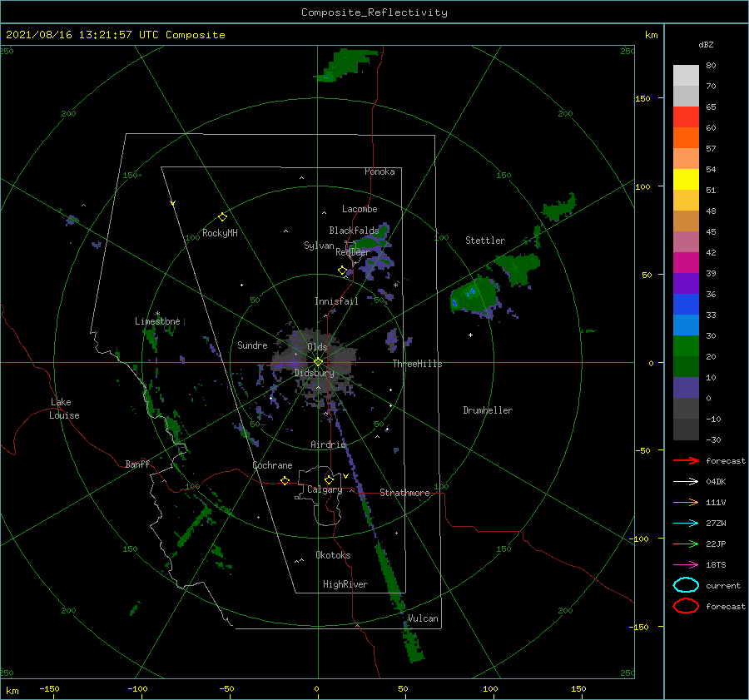Click the Cochrane label
This screenshot has height=700, width=749.
pyautogui.click(x=272, y=465)
